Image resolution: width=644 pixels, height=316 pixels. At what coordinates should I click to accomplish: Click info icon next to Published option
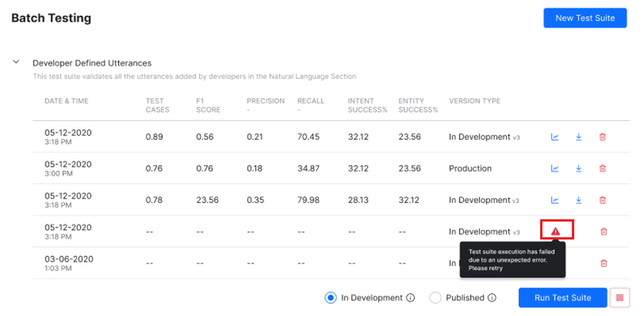492,298
